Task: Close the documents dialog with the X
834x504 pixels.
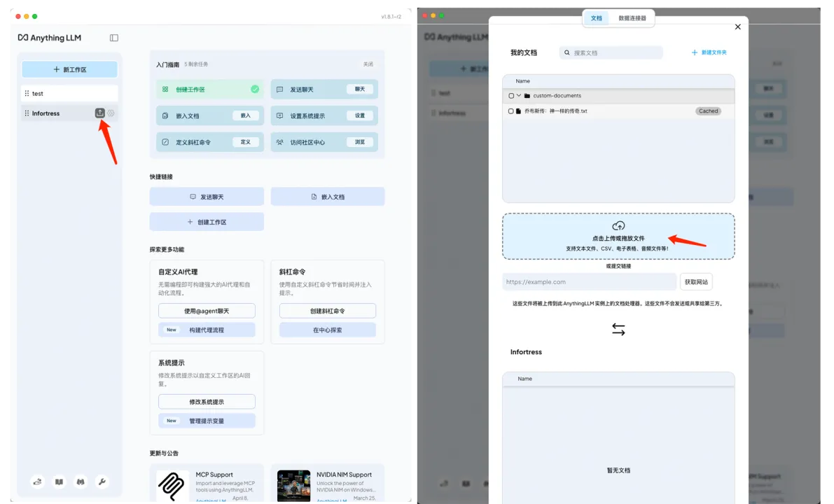Action: [x=738, y=27]
